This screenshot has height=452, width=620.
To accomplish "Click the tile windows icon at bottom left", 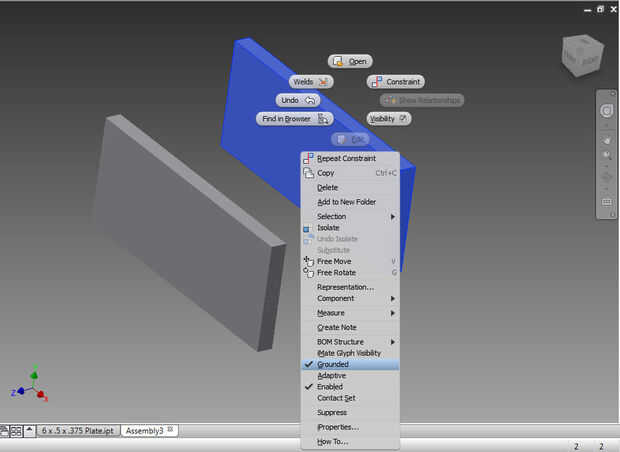I will 16,431.
